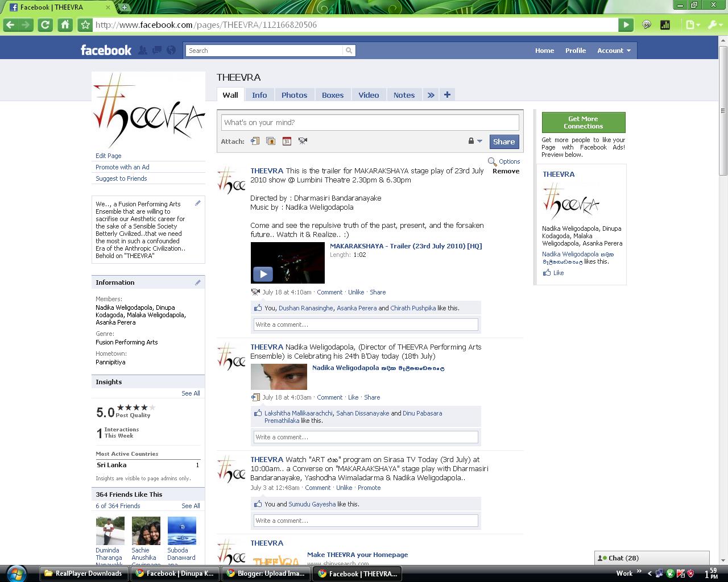Click Profile in the top bar
This screenshot has width=728, height=582.
[x=576, y=50]
